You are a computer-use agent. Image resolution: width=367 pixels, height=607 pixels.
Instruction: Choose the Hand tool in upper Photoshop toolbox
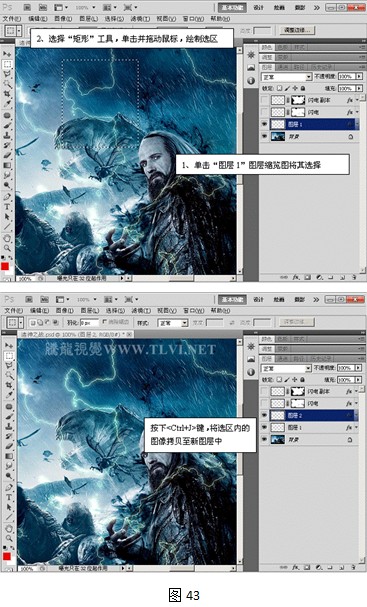[7, 238]
